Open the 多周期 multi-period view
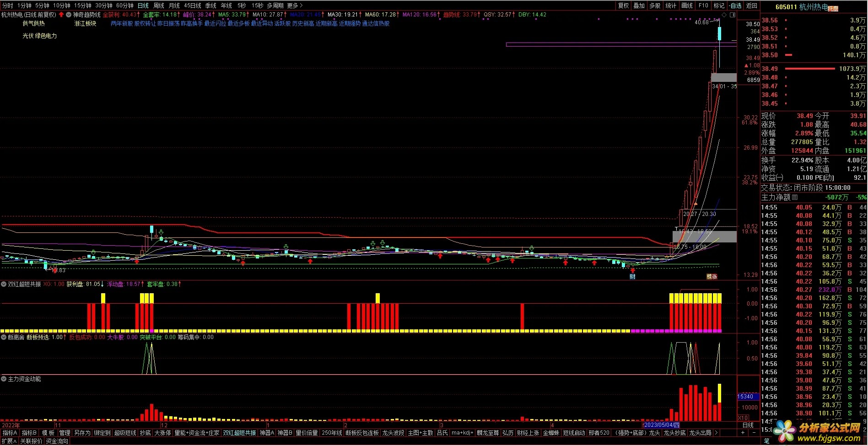868x446 pixels. tap(275, 5)
